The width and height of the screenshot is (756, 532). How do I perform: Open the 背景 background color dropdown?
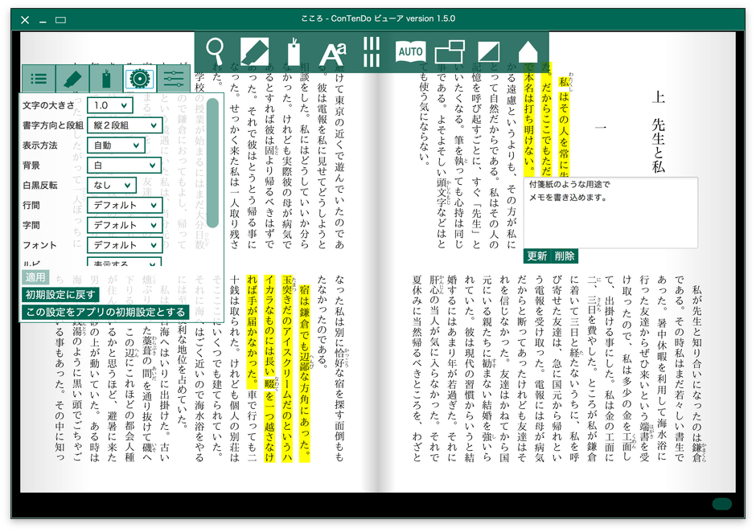[124, 165]
